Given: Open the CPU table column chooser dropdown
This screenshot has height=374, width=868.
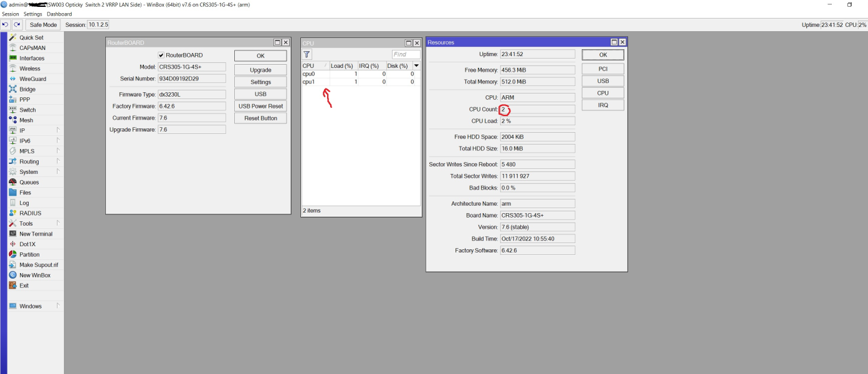Looking at the screenshot, I should (x=416, y=65).
